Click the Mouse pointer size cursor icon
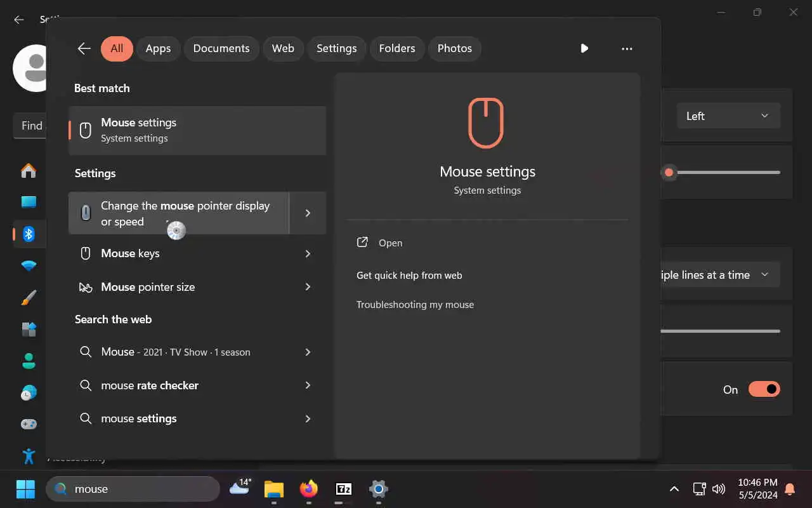Viewport: 812px width, 508px height. [86, 288]
